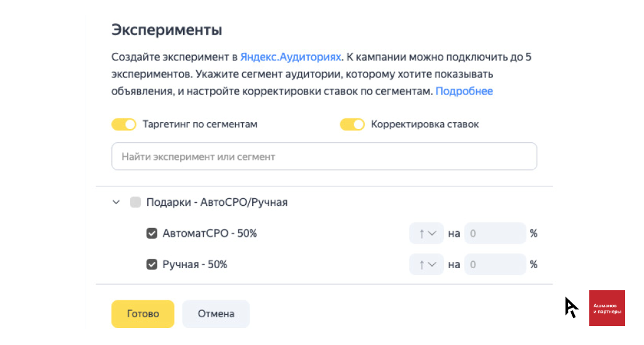Follow the Подробнее link
Screen dimensions: 644x345
coord(464,91)
